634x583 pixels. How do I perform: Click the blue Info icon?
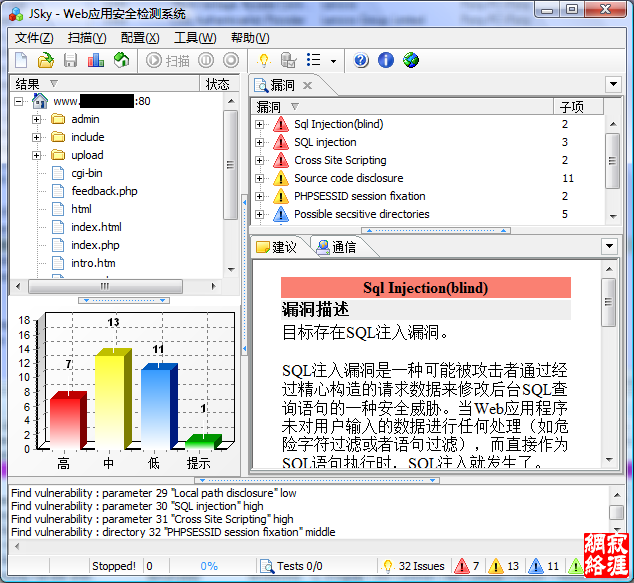[x=386, y=61]
